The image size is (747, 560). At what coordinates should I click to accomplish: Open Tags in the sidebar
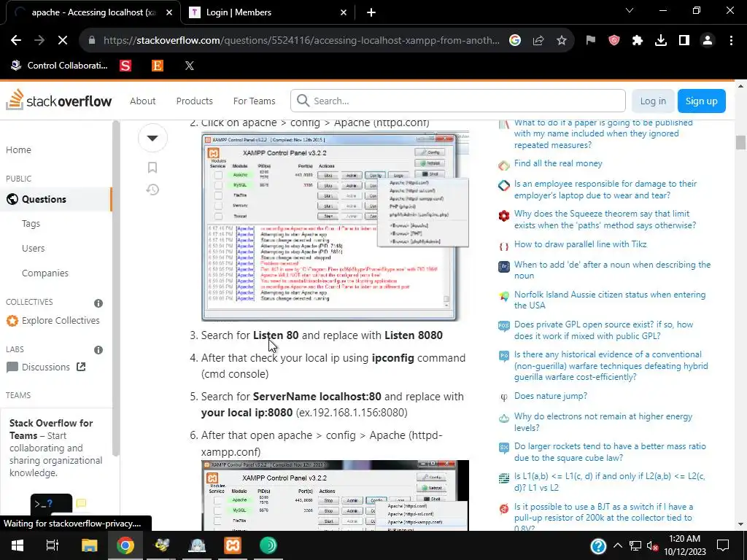click(31, 223)
